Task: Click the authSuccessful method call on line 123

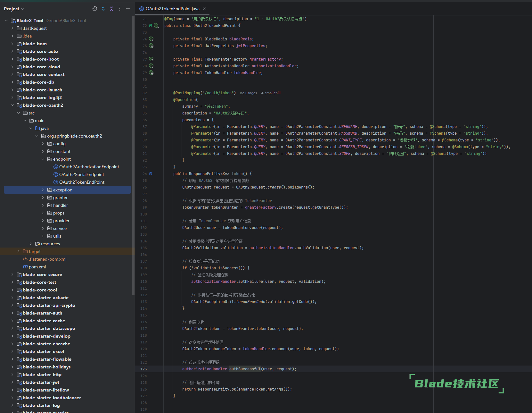Action: coord(245,369)
